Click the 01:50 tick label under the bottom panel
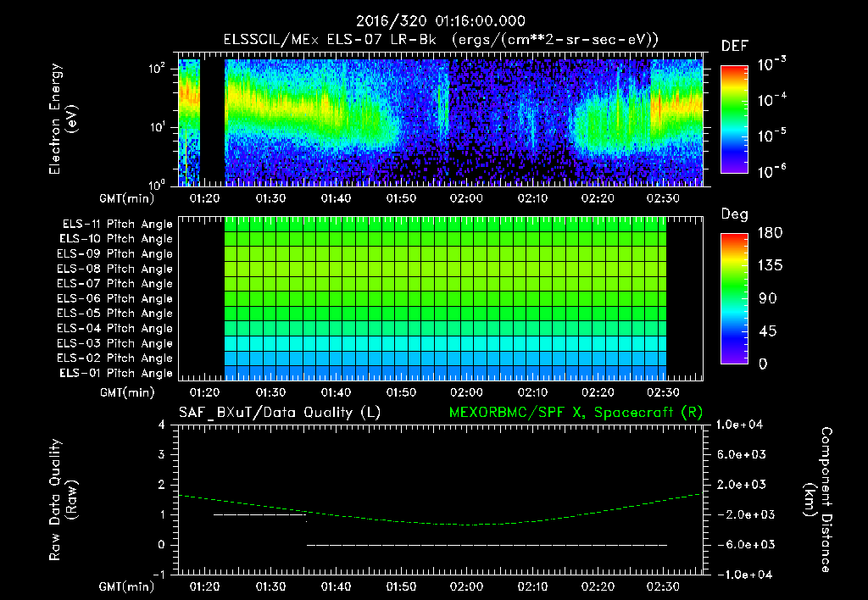Screen dimensions: 868x600 tap(401, 586)
